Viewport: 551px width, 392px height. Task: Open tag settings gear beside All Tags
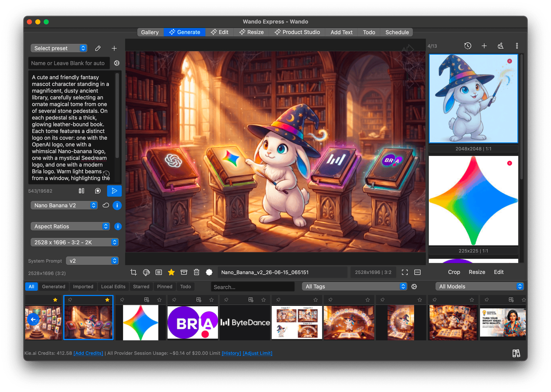pos(414,287)
